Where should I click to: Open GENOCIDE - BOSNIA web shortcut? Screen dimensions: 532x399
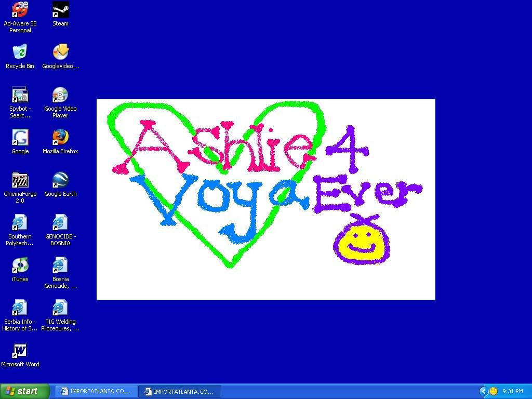pos(60,223)
